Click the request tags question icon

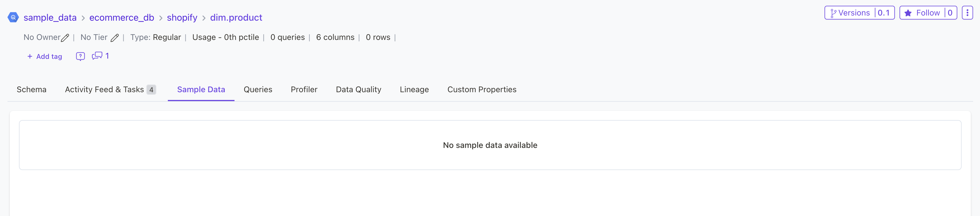pos(80,56)
